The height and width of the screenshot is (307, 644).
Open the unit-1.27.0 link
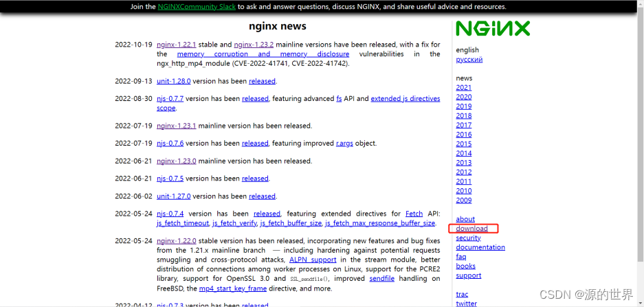point(173,196)
